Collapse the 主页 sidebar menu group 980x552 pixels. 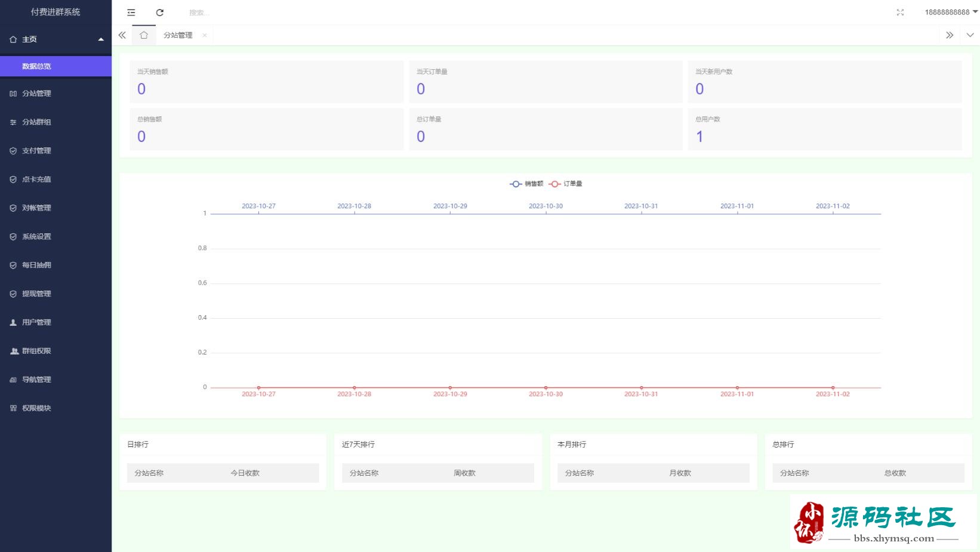[x=56, y=39]
